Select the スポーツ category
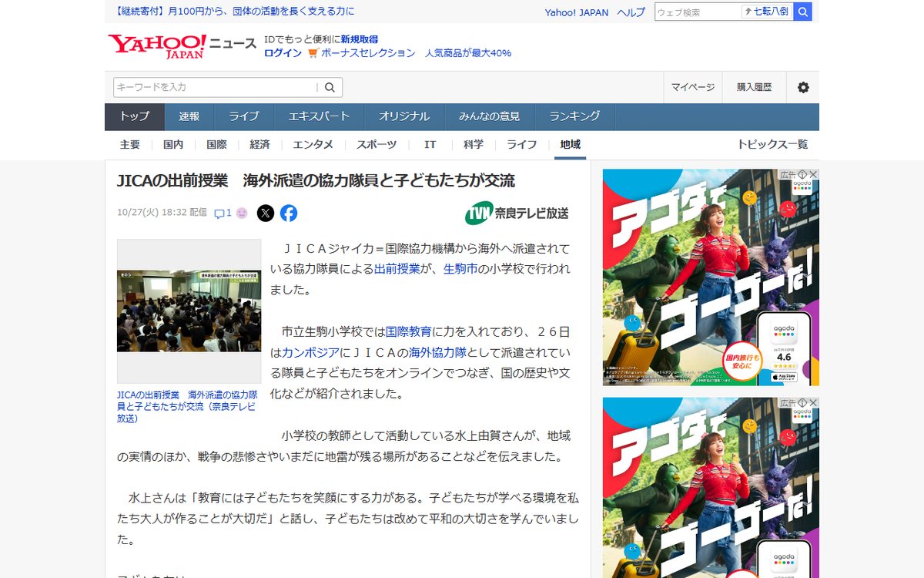Screen dimensions: 924x578 point(377,145)
